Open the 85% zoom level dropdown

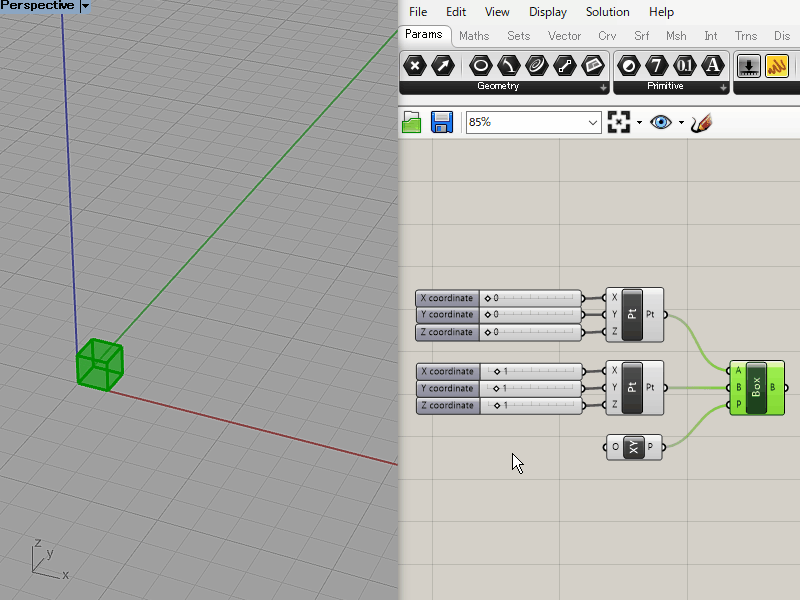(592, 122)
